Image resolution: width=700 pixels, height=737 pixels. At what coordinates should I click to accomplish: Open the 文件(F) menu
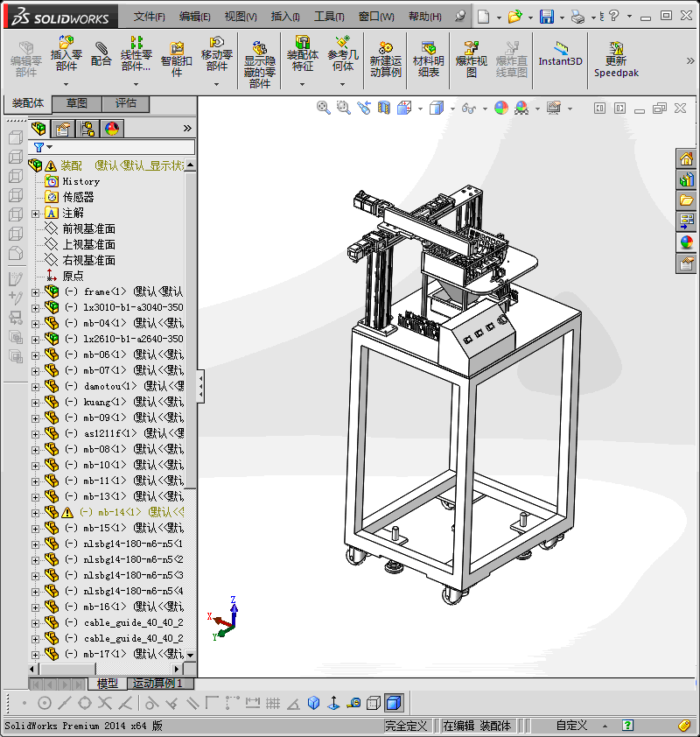(149, 17)
